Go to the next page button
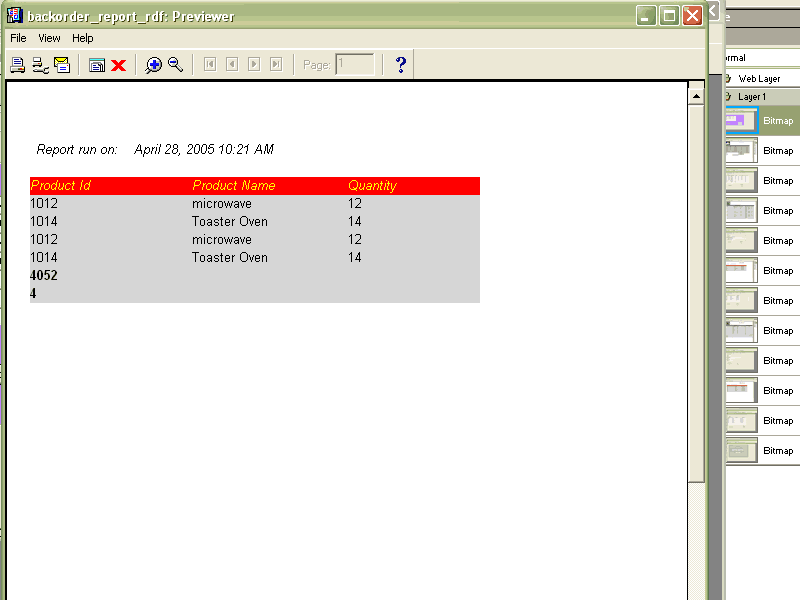This screenshot has width=800, height=600. point(254,65)
